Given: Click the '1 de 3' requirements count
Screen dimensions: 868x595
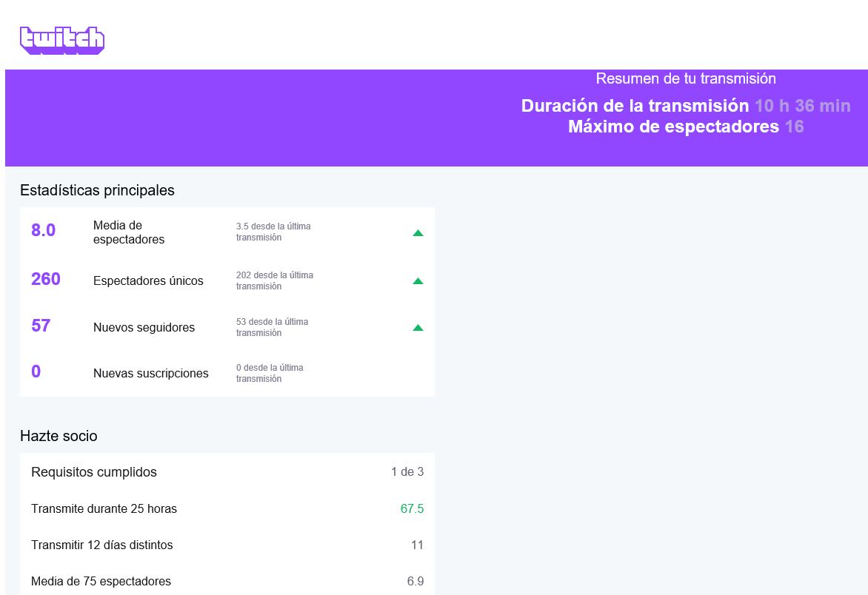Looking at the screenshot, I should coord(407,471).
